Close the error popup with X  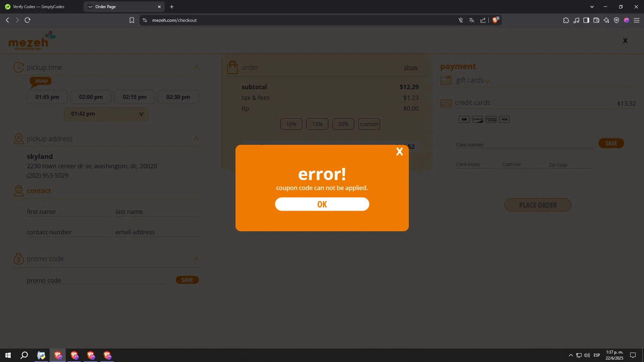click(x=399, y=151)
